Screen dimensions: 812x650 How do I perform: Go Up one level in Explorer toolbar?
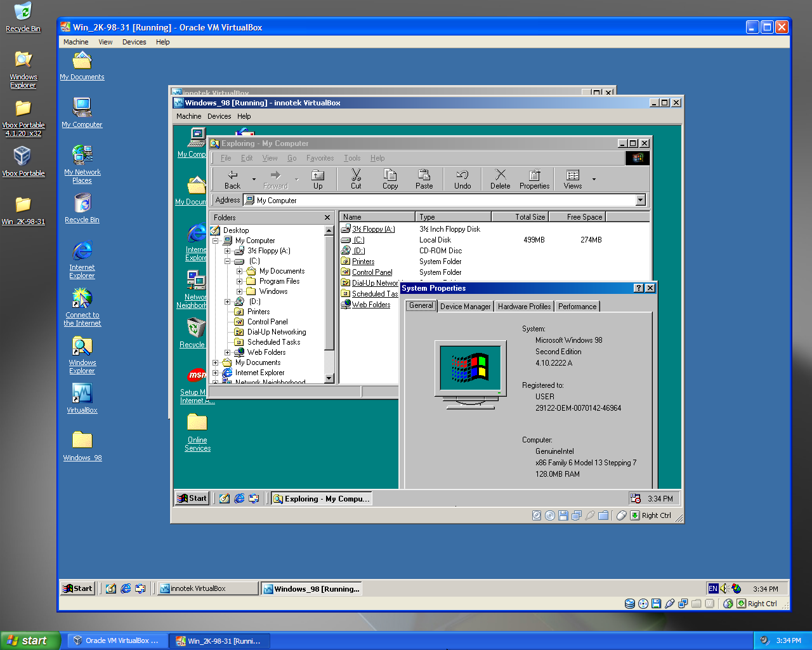pyautogui.click(x=318, y=179)
